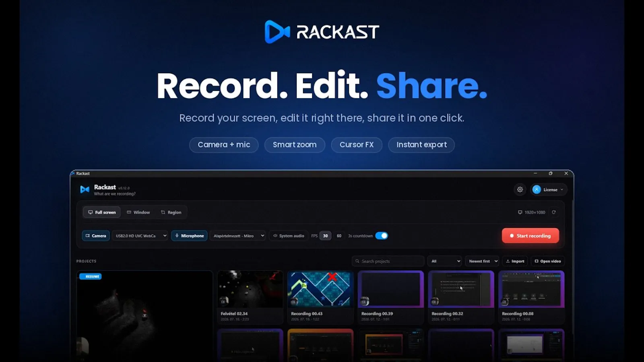Select the Window capture tab
Image resolution: width=644 pixels, height=362 pixels.
pyautogui.click(x=138, y=212)
